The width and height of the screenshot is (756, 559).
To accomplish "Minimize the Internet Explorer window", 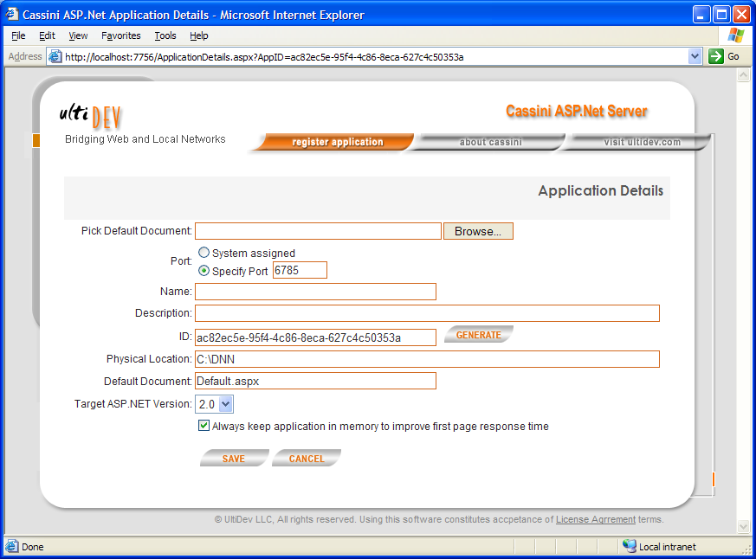I will pyautogui.click(x=701, y=15).
